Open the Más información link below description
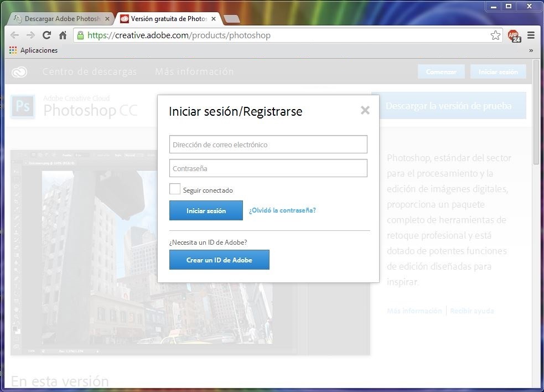544x392 pixels. (x=415, y=311)
